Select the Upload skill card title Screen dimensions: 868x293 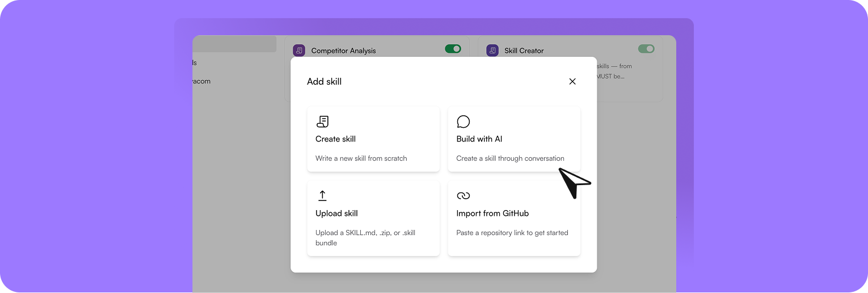pyautogui.click(x=336, y=214)
